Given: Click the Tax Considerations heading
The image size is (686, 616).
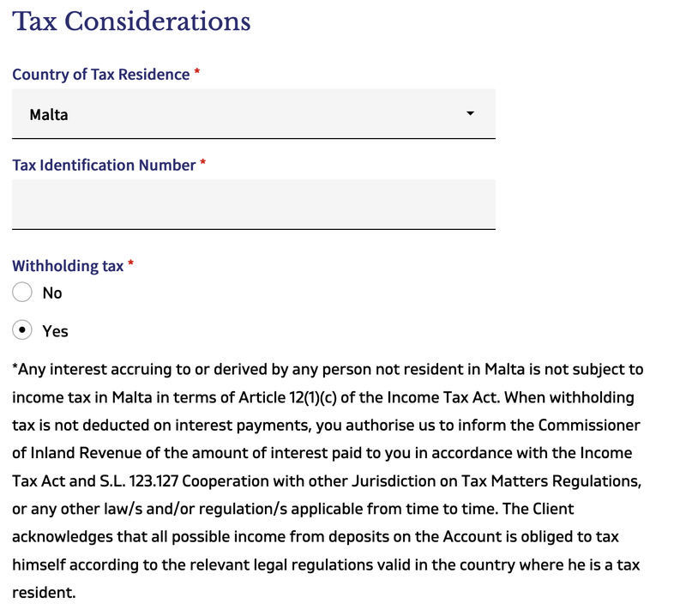Looking at the screenshot, I should (x=131, y=21).
